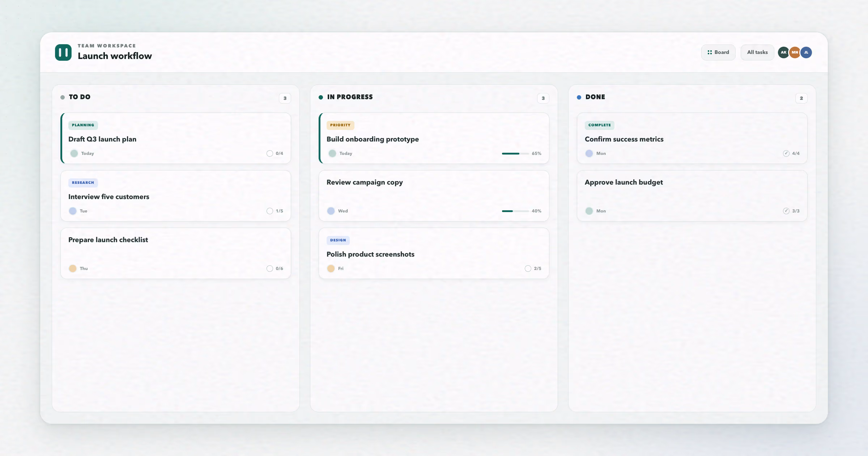Click the green Launch workflow app logo
Viewport: 868px width, 456px height.
tap(63, 52)
